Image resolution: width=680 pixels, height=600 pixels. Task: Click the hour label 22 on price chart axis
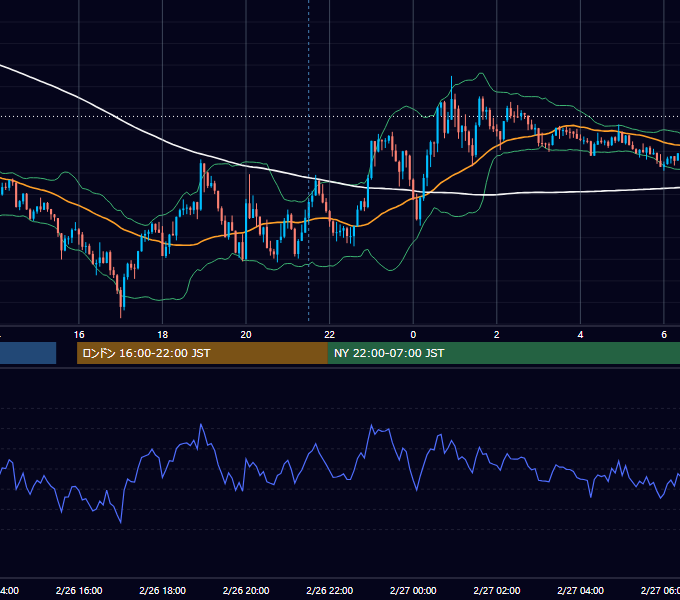pyautogui.click(x=330, y=335)
